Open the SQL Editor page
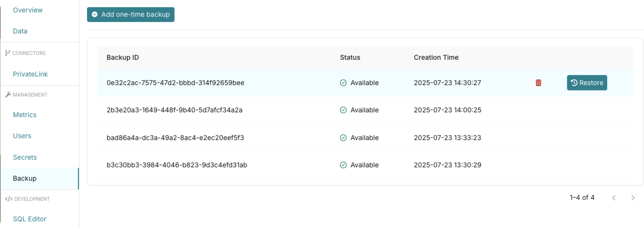The height and width of the screenshot is (229, 644). pos(30,219)
